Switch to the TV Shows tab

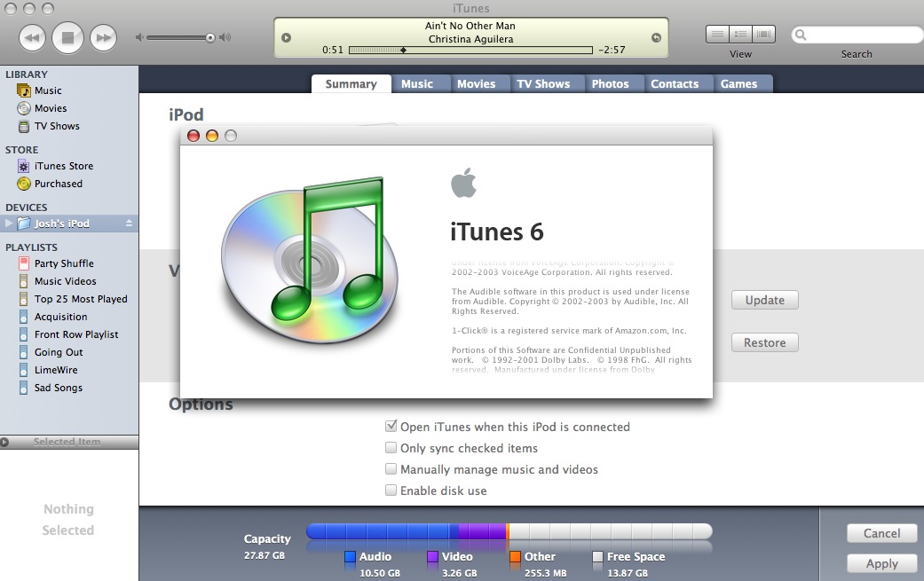pos(543,83)
